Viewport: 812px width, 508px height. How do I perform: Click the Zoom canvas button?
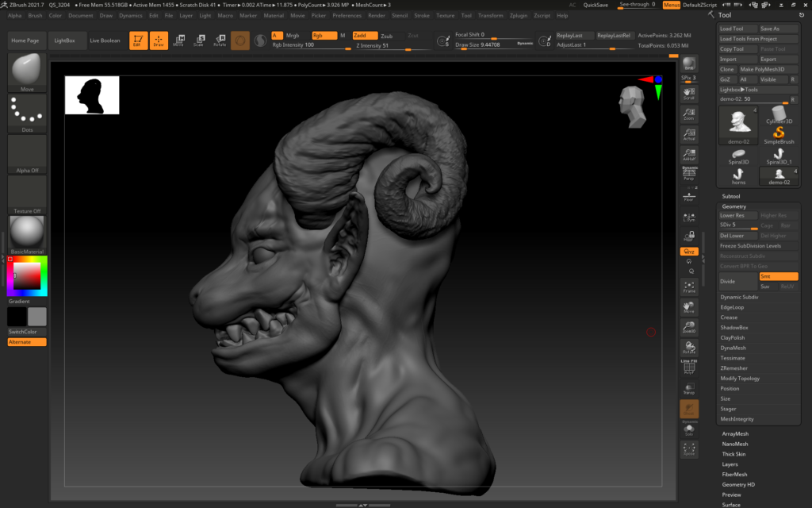pos(689,114)
